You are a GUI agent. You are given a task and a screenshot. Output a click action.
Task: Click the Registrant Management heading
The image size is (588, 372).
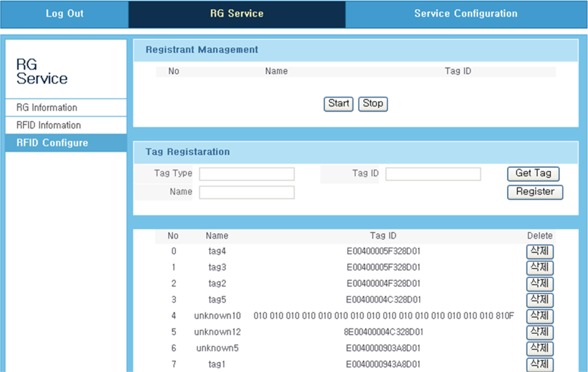[x=202, y=49]
